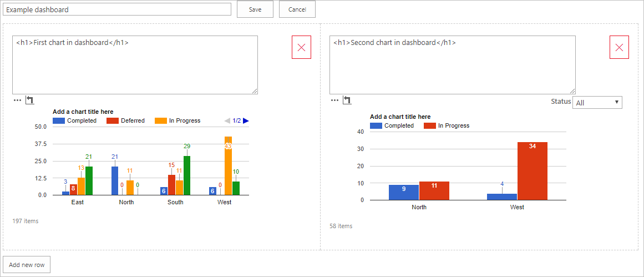This screenshot has width=644, height=277.
Task: Click resize handle of second chart text area
Action: point(572,91)
